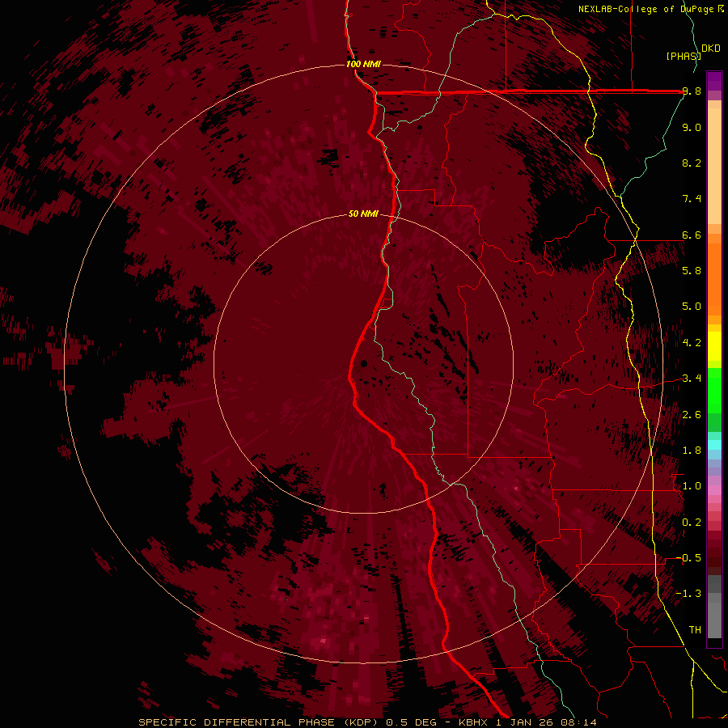This screenshot has height=728, width=728.
Task: Click the KBHX station ID in the caption
Action: (475, 722)
